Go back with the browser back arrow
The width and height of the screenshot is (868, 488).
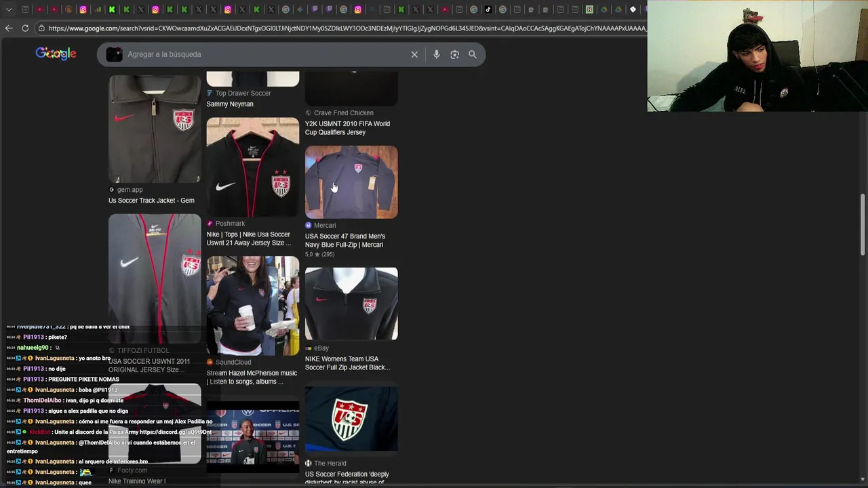9,28
